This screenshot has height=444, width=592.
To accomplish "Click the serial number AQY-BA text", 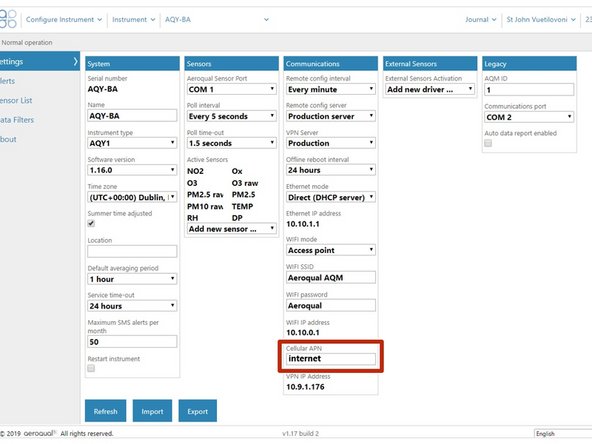I will [103, 89].
